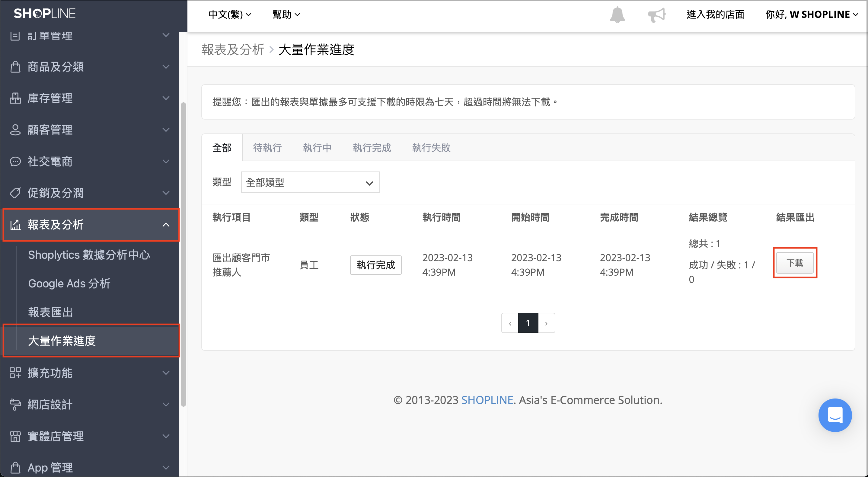Expand the 實體店管理 sidebar menu

[166, 436]
